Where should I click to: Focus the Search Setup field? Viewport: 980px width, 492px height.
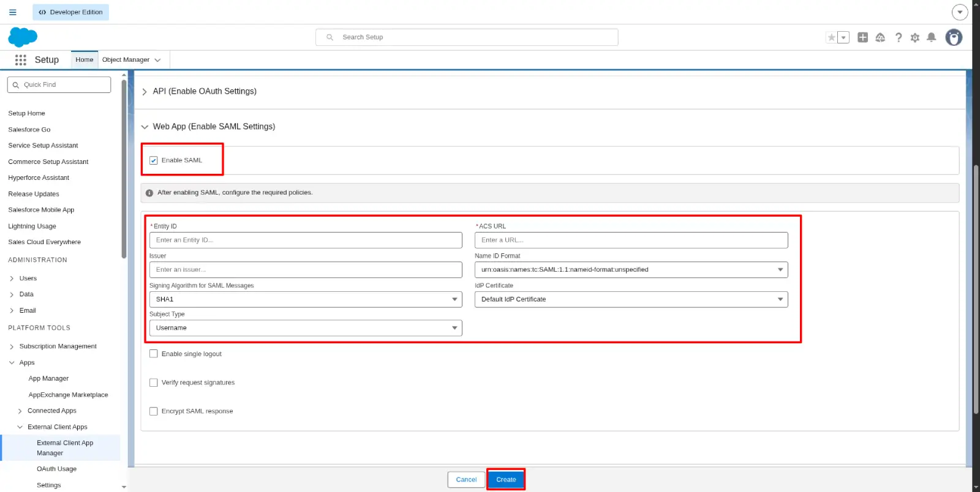pos(467,37)
